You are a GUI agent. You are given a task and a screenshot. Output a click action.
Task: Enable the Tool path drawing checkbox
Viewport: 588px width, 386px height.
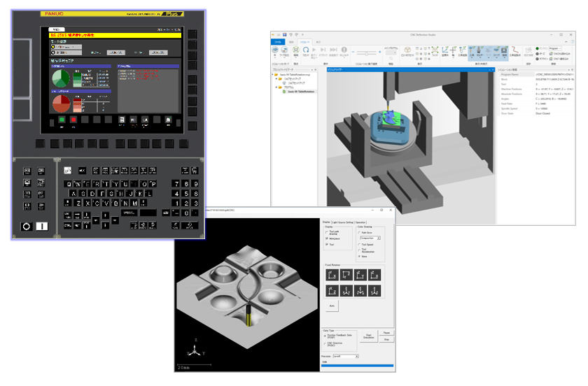327,234
